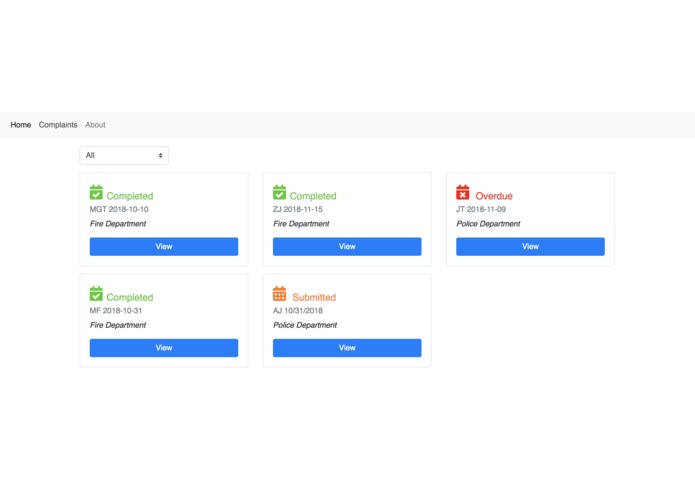The image size is (695, 494).
Task: Select the text AJ 10/31/2018
Action: 298,311
